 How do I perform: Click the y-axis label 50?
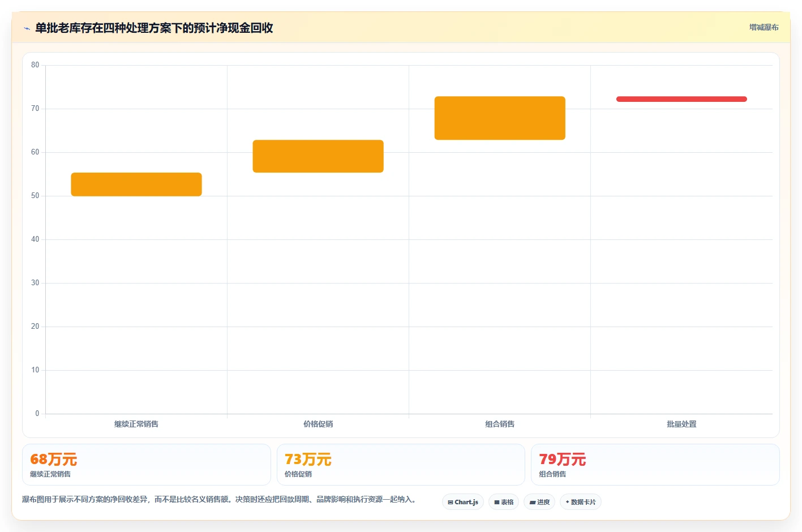click(x=35, y=196)
